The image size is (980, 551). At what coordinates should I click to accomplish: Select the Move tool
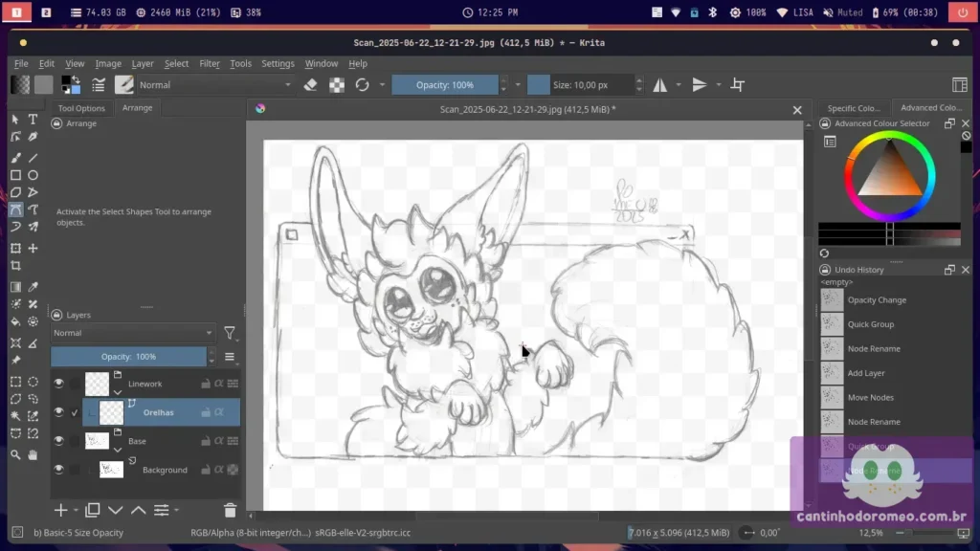(33, 249)
